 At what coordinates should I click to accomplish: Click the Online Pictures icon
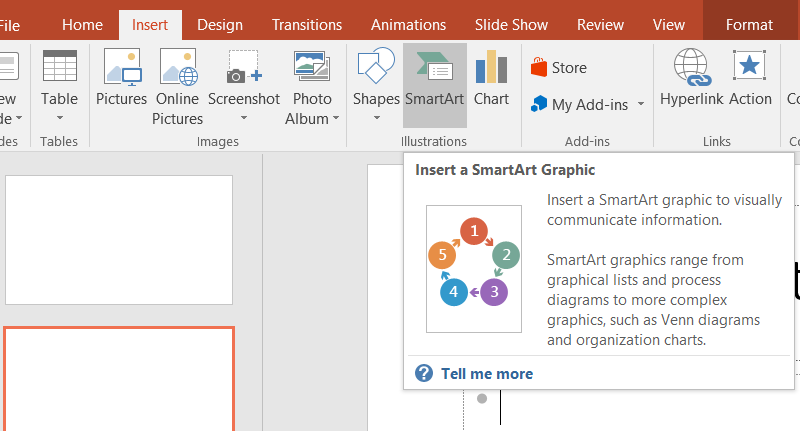(x=177, y=68)
